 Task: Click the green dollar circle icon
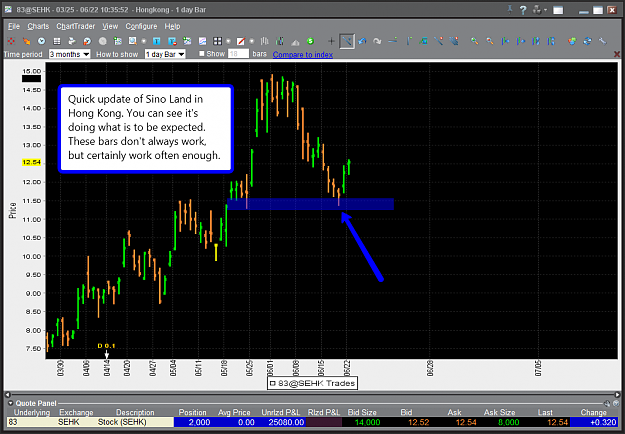click(310, 41)
